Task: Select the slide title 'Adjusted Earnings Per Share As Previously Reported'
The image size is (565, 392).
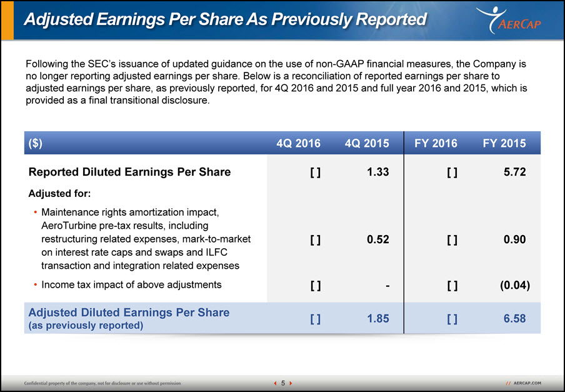Action: pos(225,19)
